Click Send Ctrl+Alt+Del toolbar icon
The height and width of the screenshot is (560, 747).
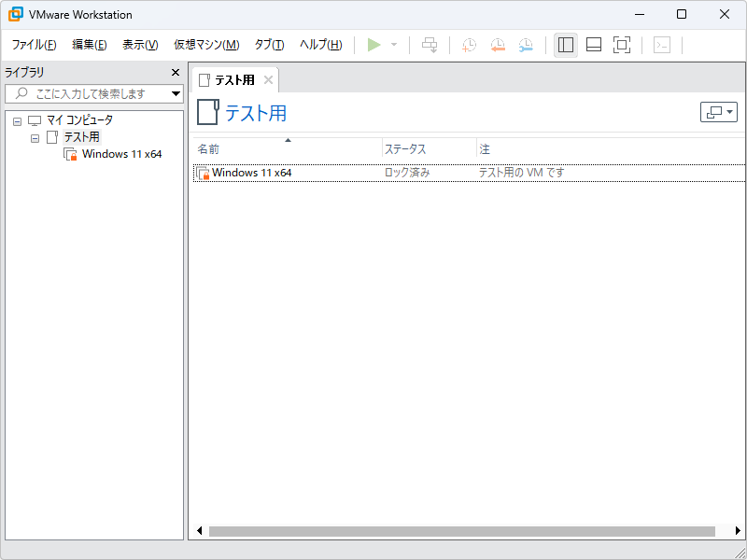430,45
